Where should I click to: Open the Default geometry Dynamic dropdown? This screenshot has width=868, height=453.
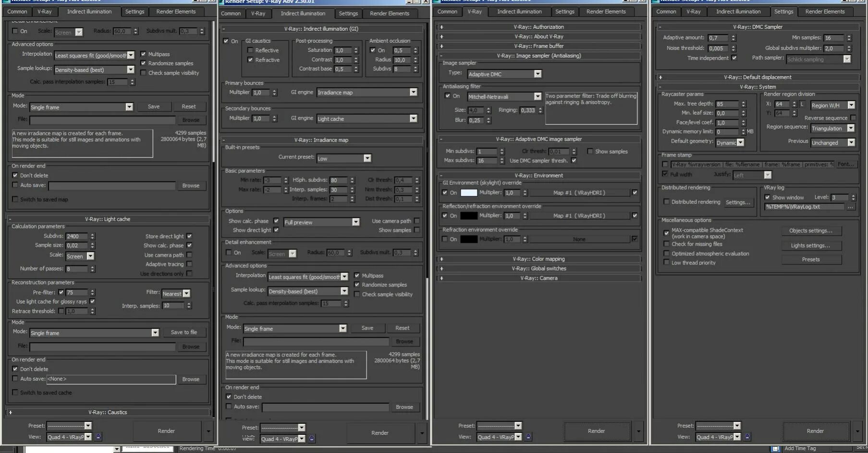point(730,143)
